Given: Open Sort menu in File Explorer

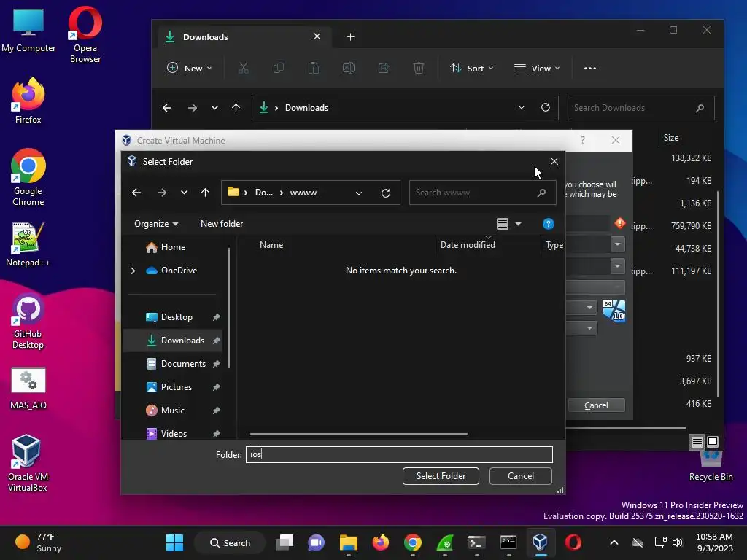Looking at the screenshot, I should click(x=472, y=68).
